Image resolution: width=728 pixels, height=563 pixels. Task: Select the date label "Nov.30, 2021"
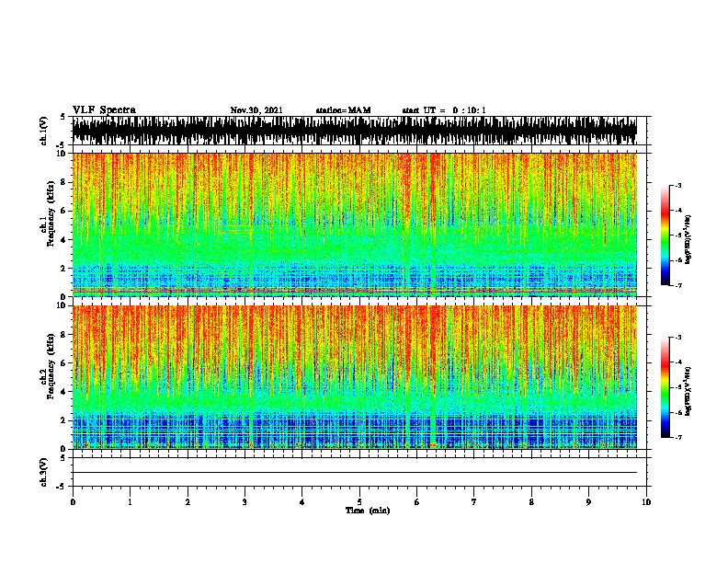coord(256,110)
